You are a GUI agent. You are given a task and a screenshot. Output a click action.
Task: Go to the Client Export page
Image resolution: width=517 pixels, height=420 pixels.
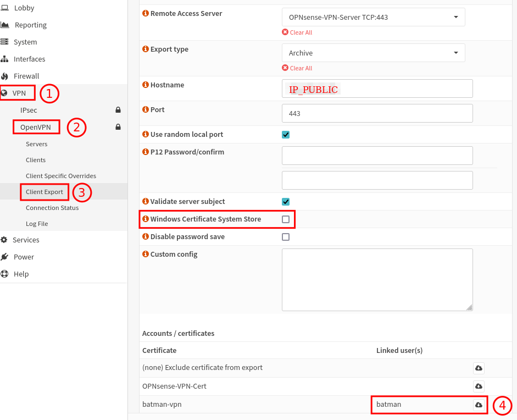pyautogui.click(x=44, y=192)
